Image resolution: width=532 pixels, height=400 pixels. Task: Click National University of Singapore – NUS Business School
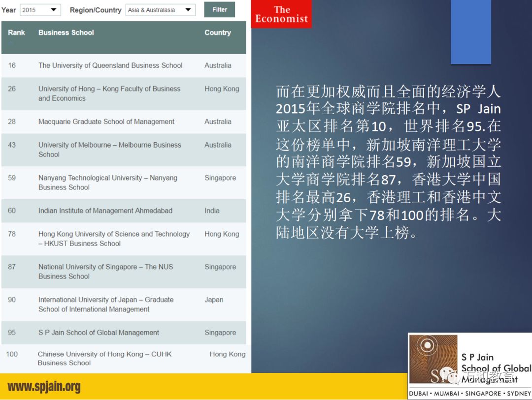tap(105, 272)
